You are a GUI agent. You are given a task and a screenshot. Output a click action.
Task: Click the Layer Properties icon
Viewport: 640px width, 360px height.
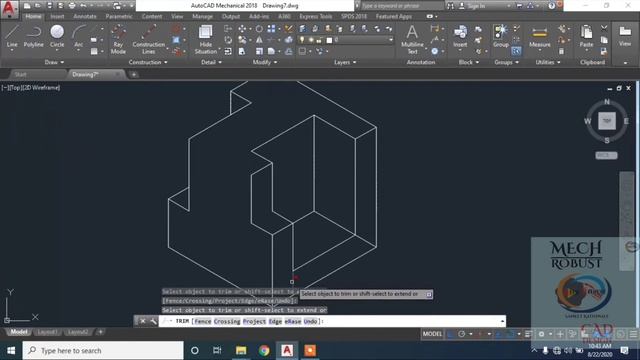click(x=302, y=29)
